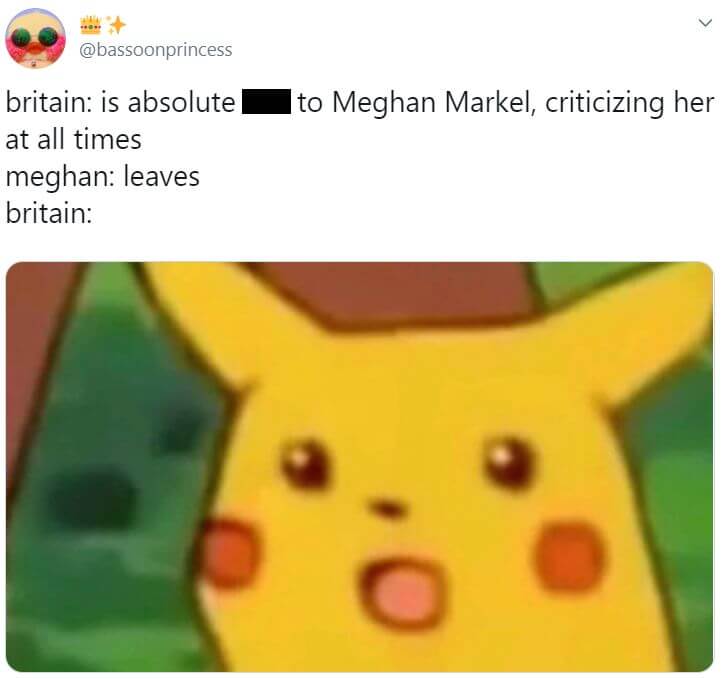Open the surprised Pikachu image attachment

360,466
